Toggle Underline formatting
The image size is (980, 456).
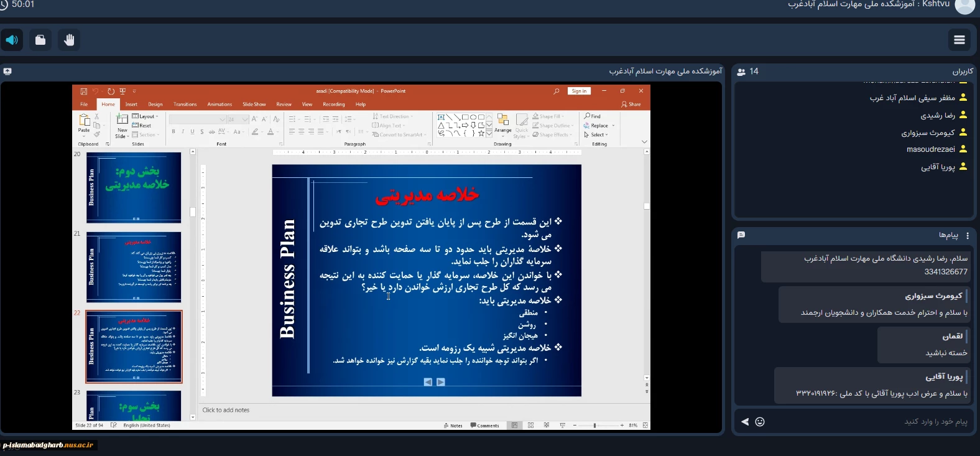point(193,132)
